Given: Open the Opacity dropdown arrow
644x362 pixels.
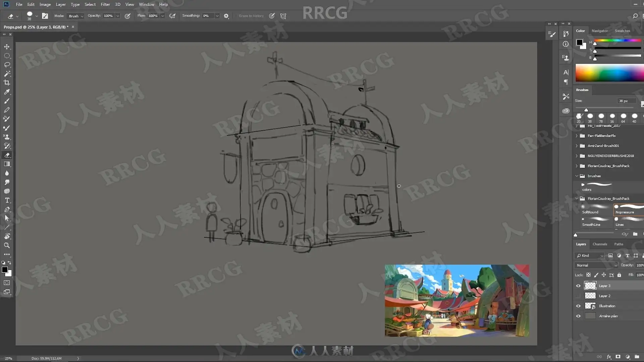Looking at the screenshot, I should pos(118,16).
